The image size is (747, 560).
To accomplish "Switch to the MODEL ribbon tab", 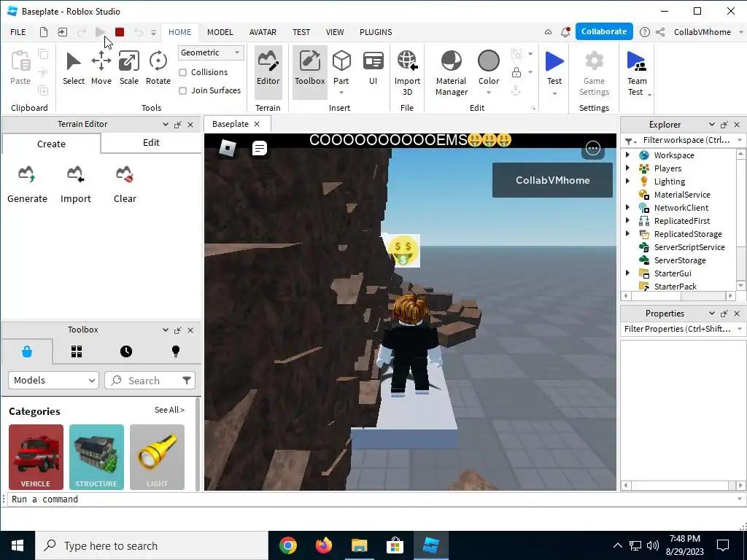I will [220, 32].
